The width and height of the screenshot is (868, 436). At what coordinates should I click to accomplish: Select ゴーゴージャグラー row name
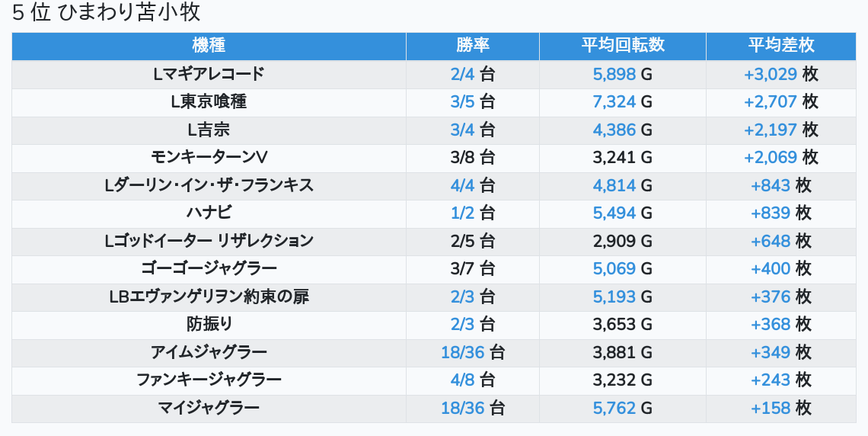[x=209, y=269]
